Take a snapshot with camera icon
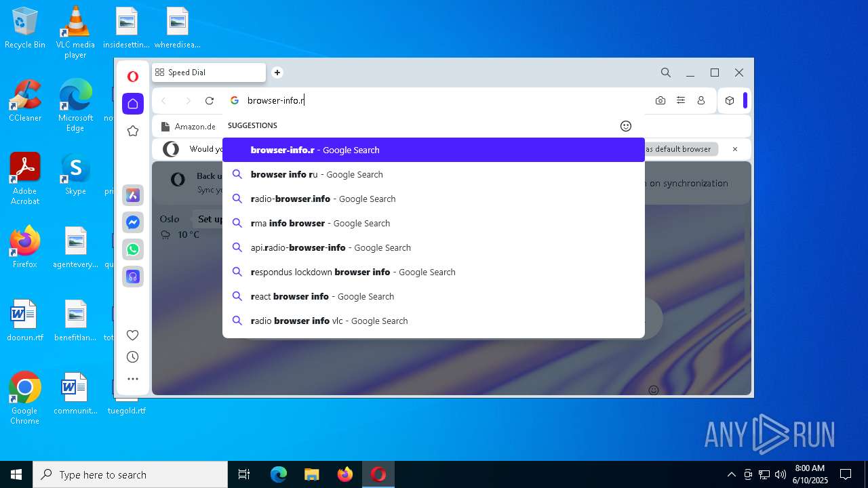 tap(660, 100)
